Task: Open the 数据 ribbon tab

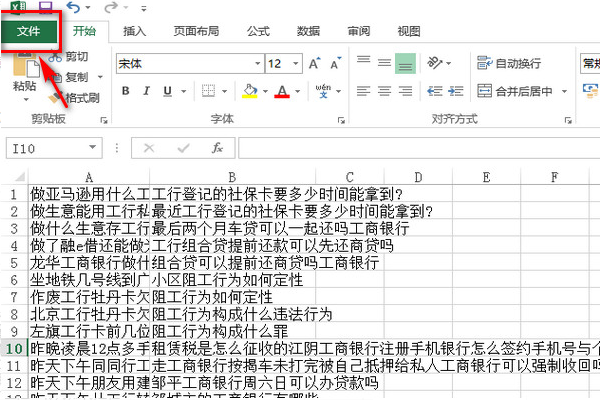Action: click(x=308, y=31)
